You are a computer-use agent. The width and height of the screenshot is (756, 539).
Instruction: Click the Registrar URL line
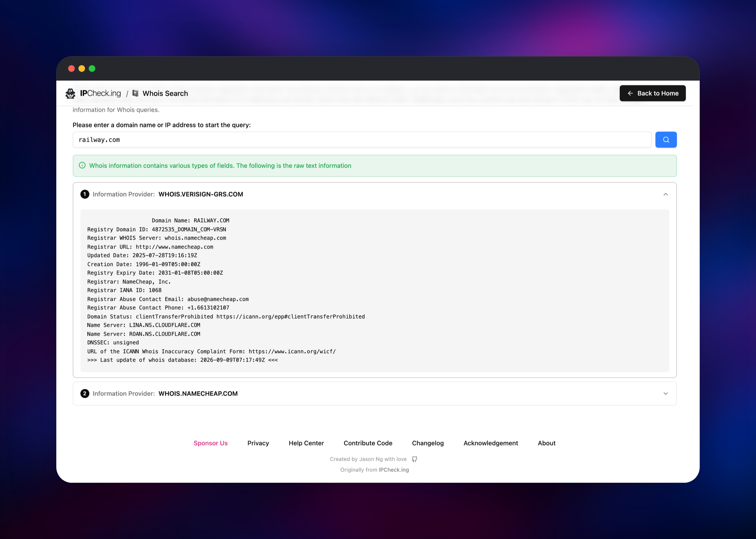(x=150, y=247)
